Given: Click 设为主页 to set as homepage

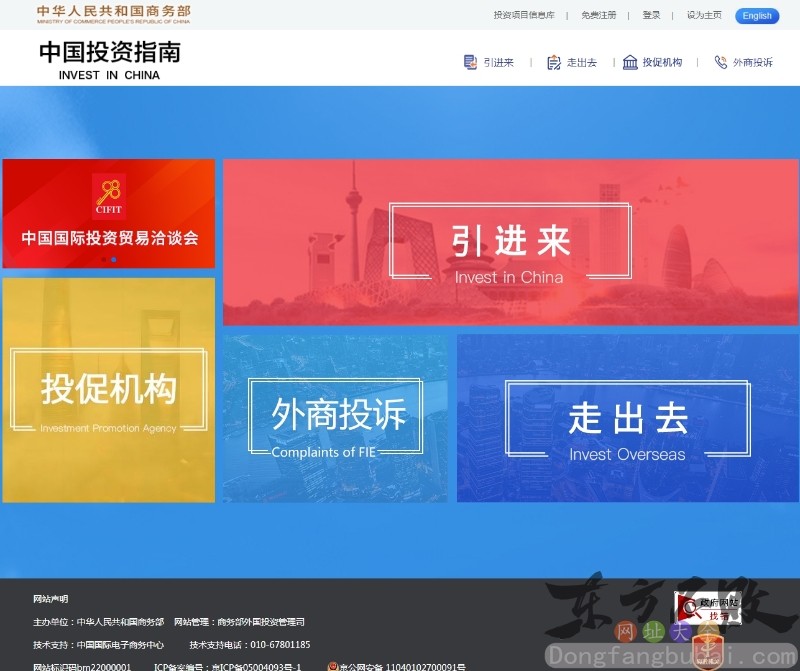Looking at the screenshot, I should click(702, 15).
